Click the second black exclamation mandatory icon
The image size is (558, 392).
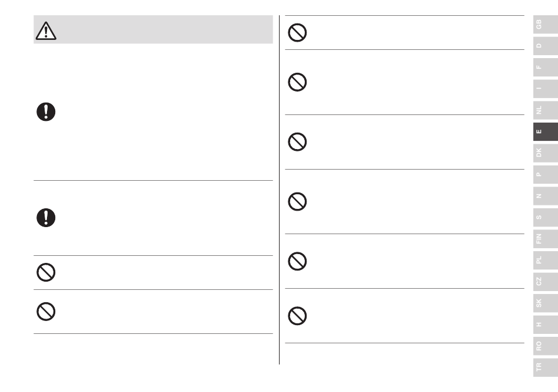point(46,218)
